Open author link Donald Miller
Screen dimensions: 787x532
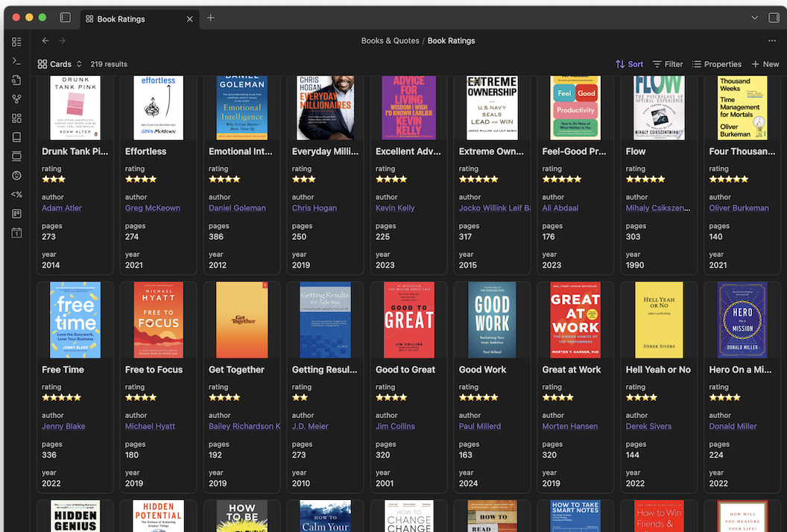[x=733, y=426]
